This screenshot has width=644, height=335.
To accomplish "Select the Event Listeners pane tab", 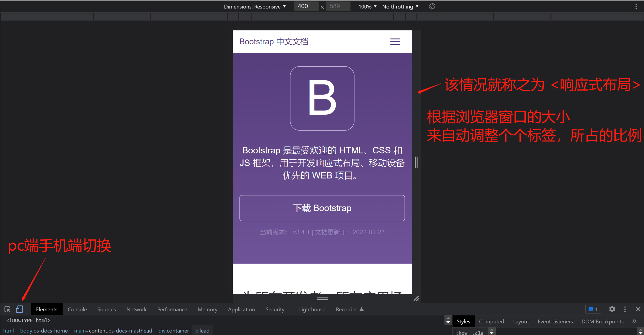I will pos(555,321).
